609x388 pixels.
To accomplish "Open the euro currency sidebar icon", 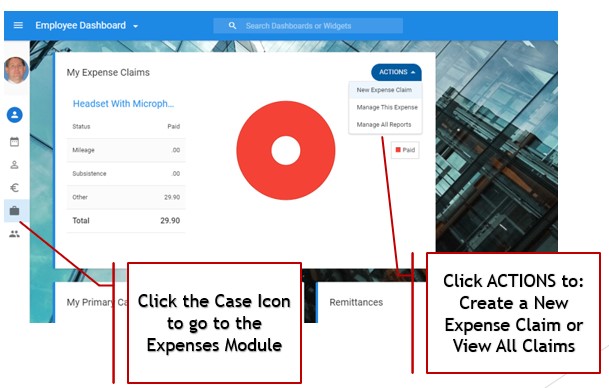I will pyautogui.click(x=14, y=188).
